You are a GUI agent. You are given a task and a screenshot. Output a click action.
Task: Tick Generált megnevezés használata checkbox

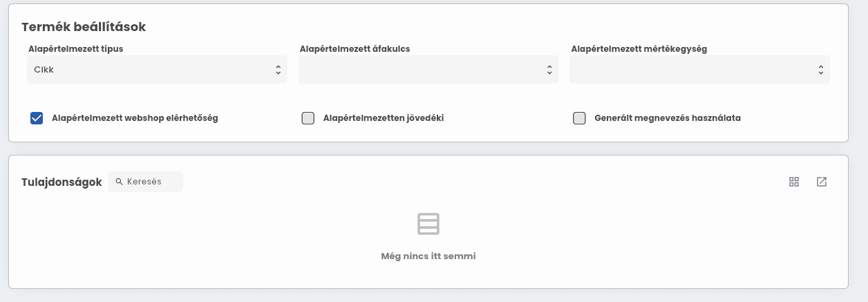(x=580, y=118)
